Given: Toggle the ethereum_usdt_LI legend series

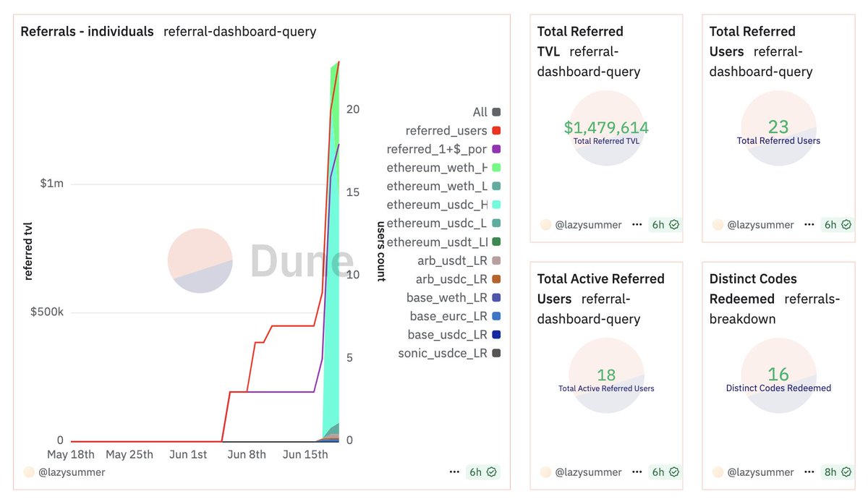Looking at the screenshot, I should coord(444,242).
